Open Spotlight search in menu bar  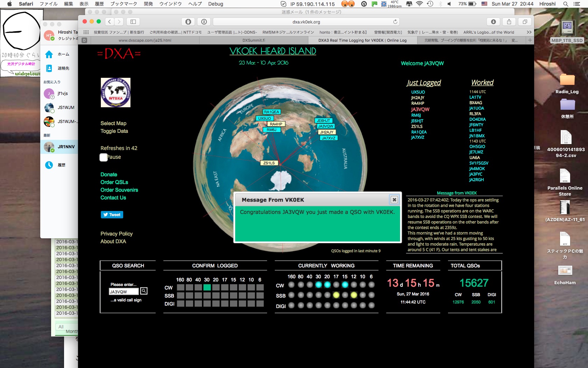565,4
